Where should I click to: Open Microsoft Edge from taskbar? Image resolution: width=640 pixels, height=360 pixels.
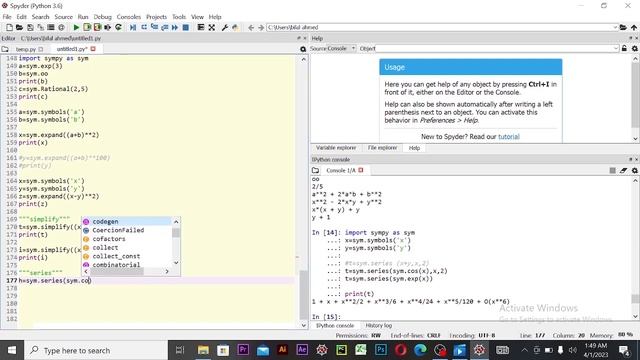420,350
